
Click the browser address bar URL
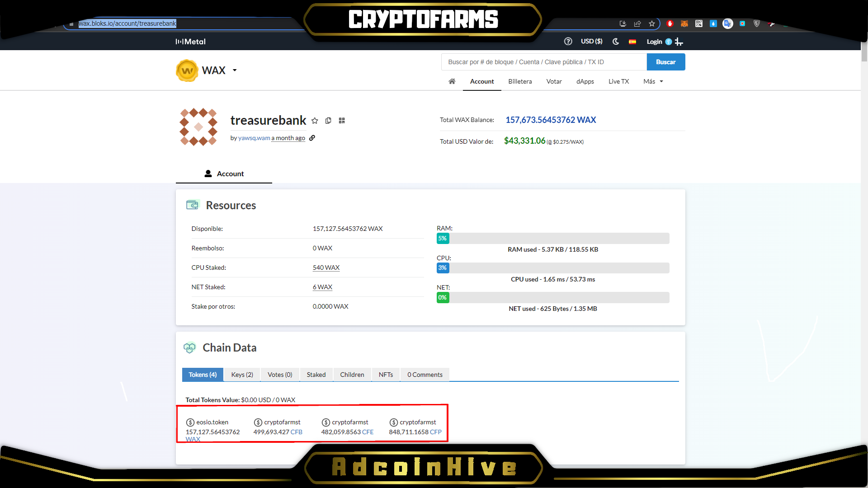tap(127, 23)
